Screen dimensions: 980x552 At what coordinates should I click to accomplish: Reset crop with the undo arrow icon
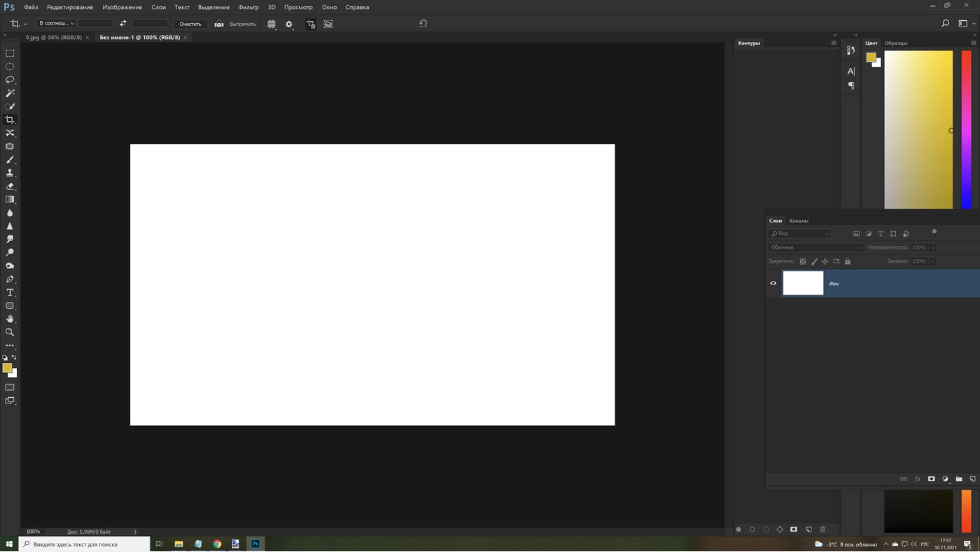423,23
